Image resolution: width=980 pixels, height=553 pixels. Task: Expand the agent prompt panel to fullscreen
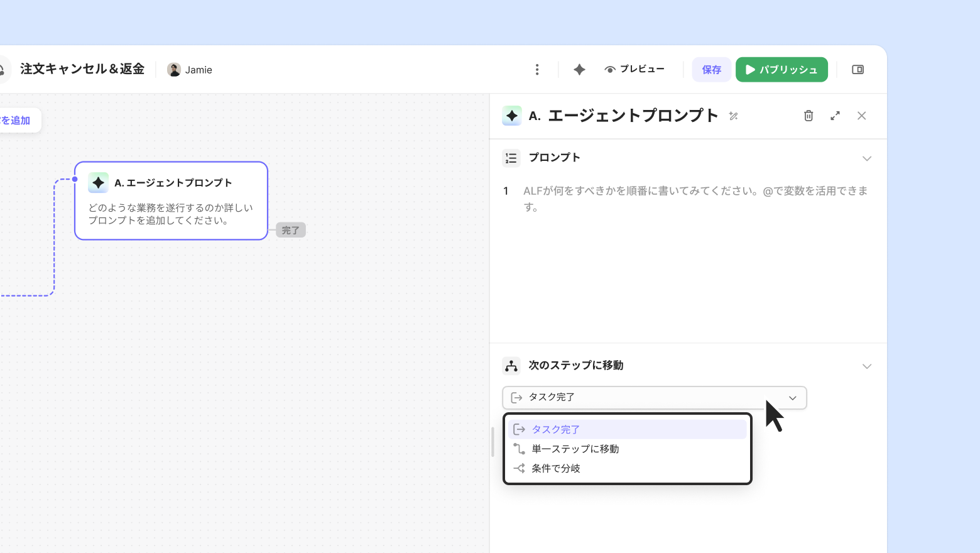[x=835, y=116]
